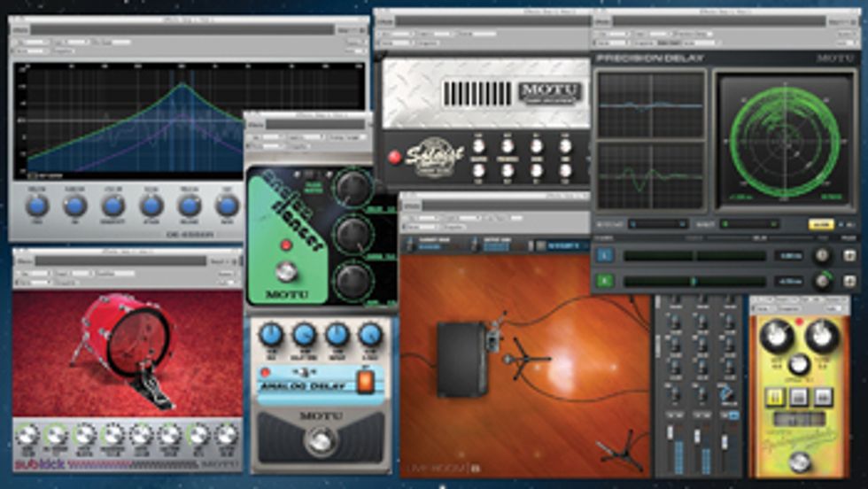Click the speaker cabinet in Live Room B
Screen dimensions: 868x489
[x=461, y=359]
